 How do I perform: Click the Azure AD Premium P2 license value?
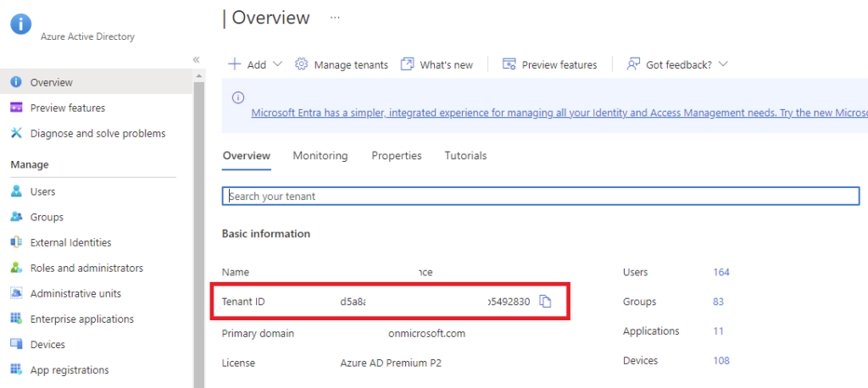pyautogui.click(x=391, y=363)
